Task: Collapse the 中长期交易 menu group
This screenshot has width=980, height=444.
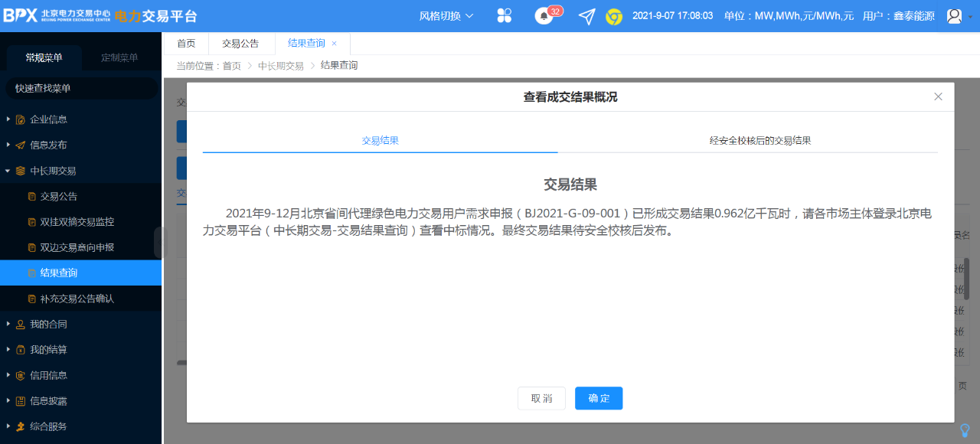Action: tap(52, 171)
